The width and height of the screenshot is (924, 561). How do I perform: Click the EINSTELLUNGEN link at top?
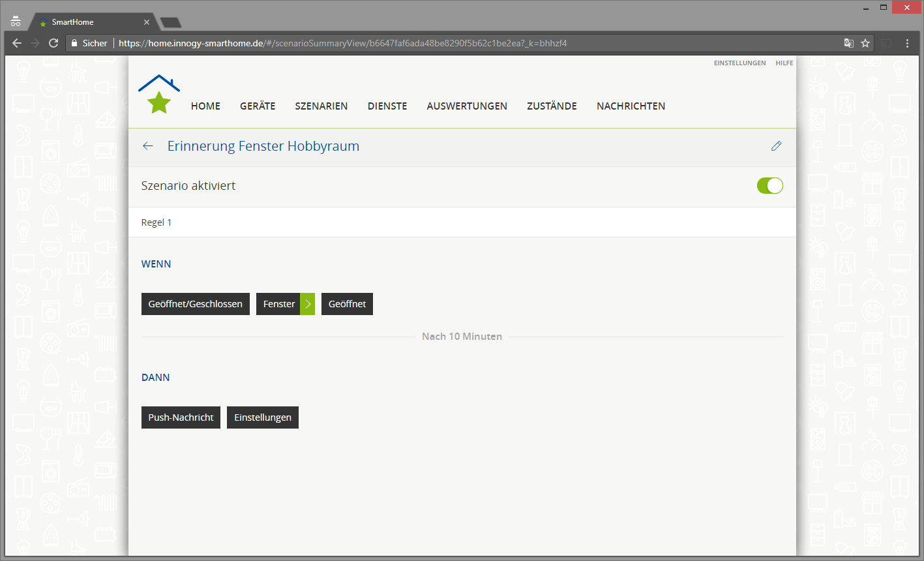[739, 63]
